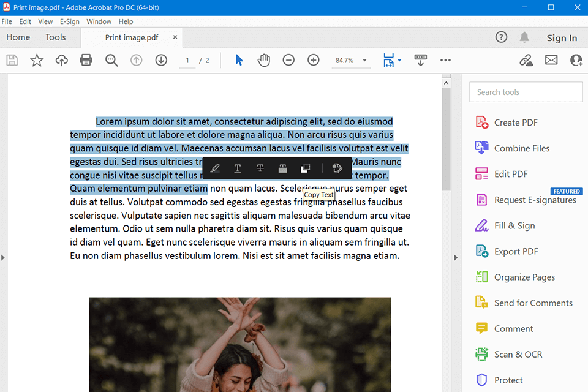Screen dimensions: 588x392
Task: Add file to starred using star icon
Action: click(x=37, y=60)
